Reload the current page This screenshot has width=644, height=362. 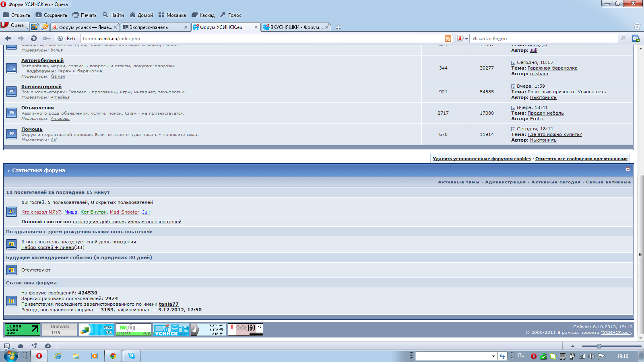(x=34, y=39)
